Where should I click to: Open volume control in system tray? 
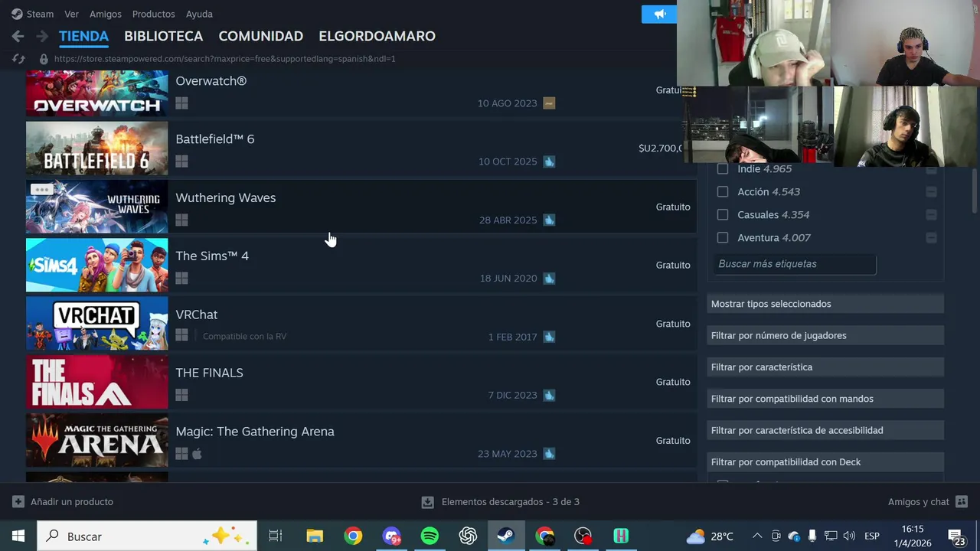coord(849,536)
